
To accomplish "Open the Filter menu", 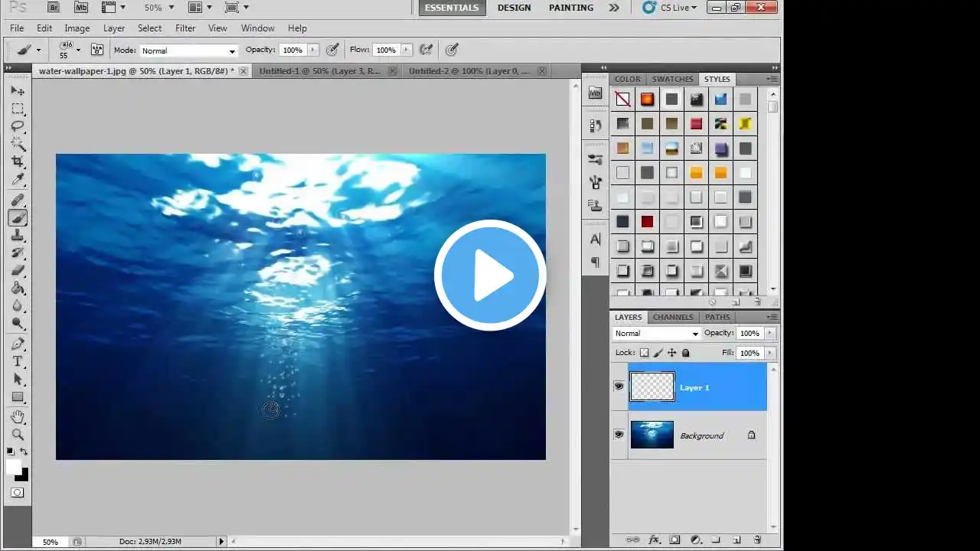I will tap(185, 28).
